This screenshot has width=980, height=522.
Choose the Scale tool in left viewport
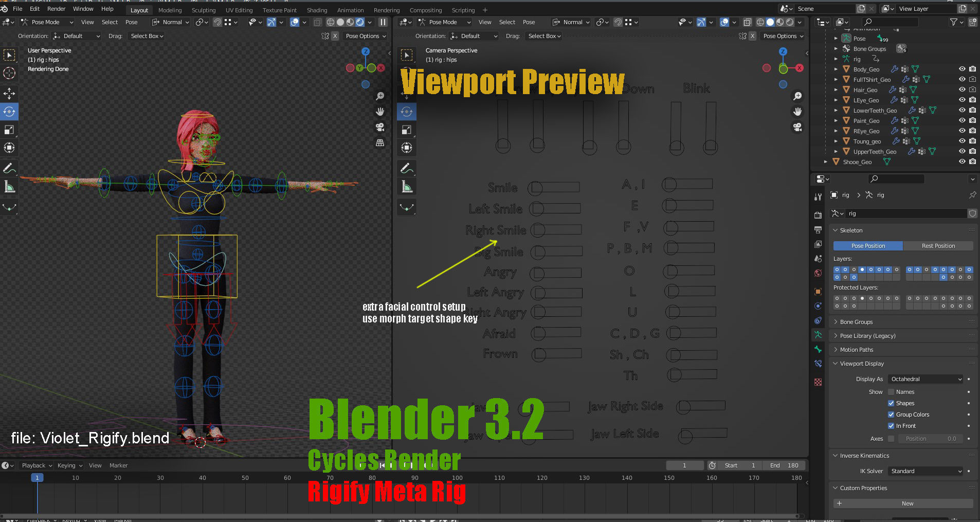click(x=9, y=130)
